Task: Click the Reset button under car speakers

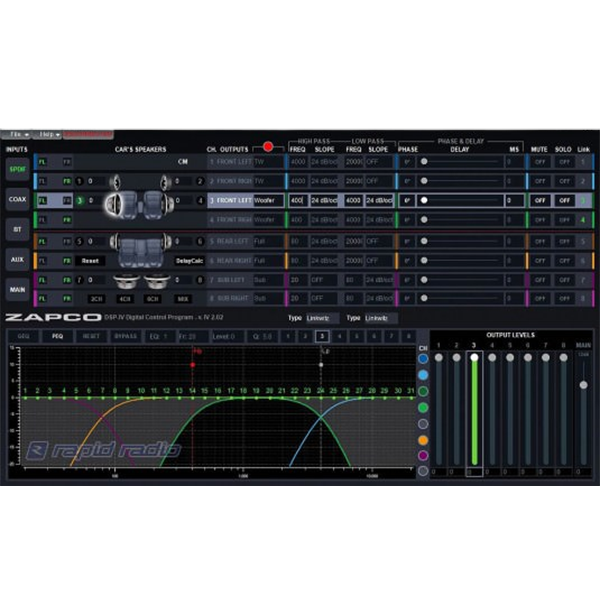Action: (x=90, y=261)
